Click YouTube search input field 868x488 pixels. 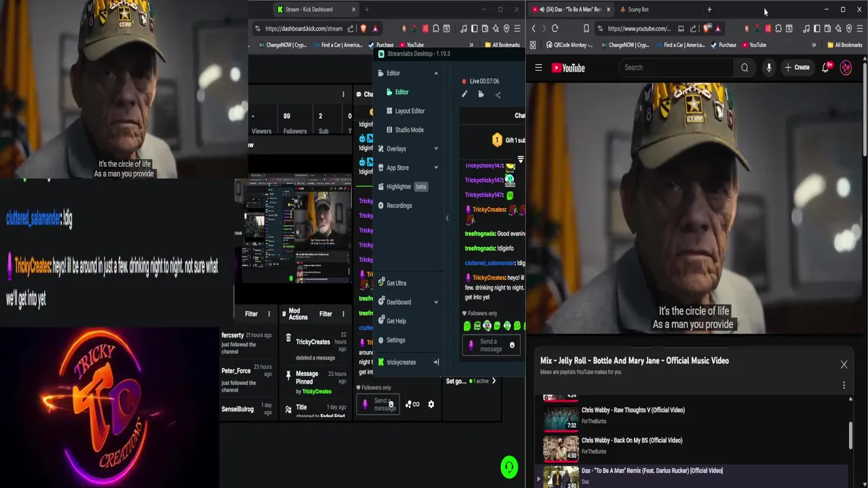point(676,68)
